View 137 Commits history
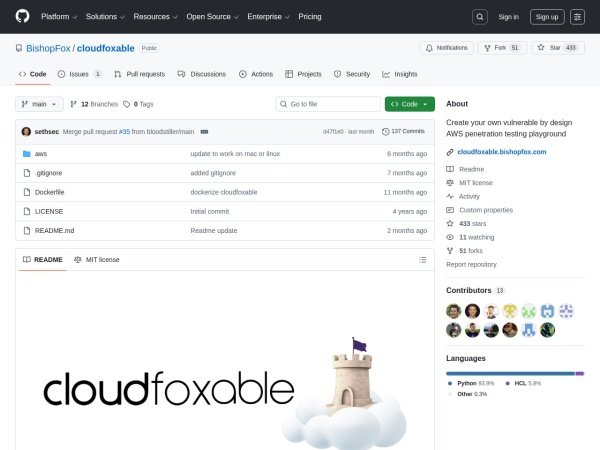Screen dimensions: 600x450 403,131
